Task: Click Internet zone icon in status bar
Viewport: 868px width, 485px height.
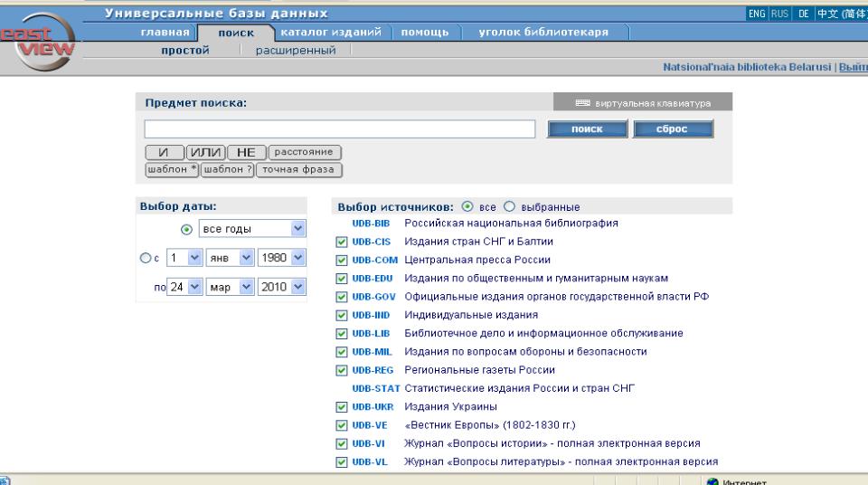Action: point(712,481)
